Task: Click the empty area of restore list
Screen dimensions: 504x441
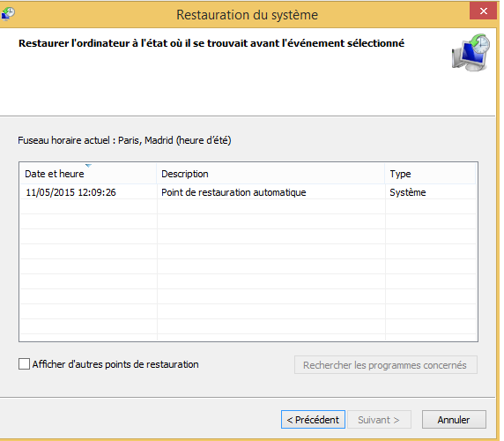Action: coord(248,270)
